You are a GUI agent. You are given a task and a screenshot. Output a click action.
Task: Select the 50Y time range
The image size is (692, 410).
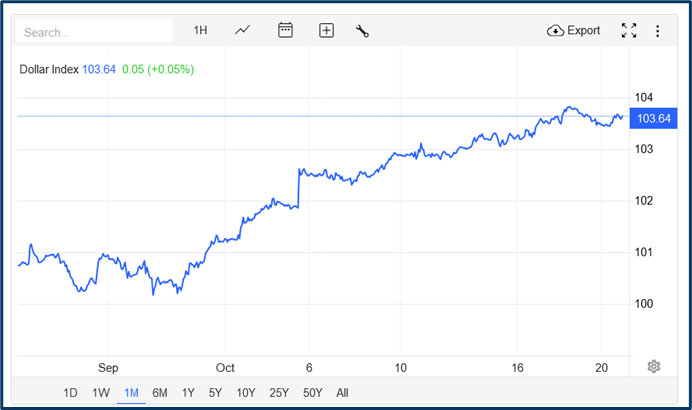click(x=312, y=393)
